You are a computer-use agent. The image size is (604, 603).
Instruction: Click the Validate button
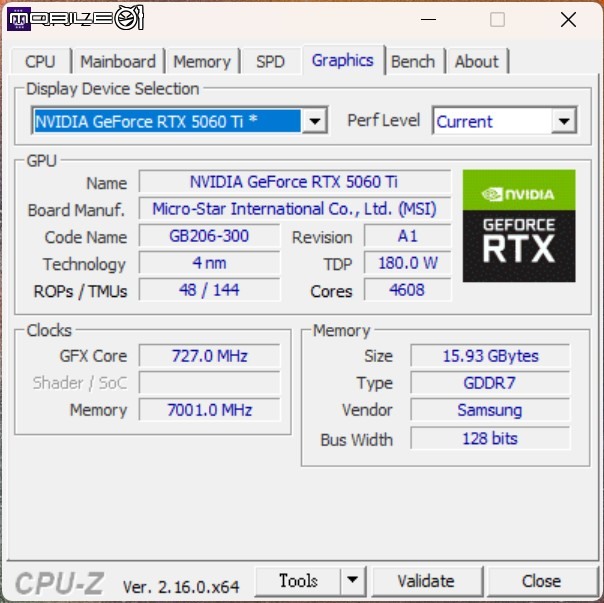pos(426,581)
